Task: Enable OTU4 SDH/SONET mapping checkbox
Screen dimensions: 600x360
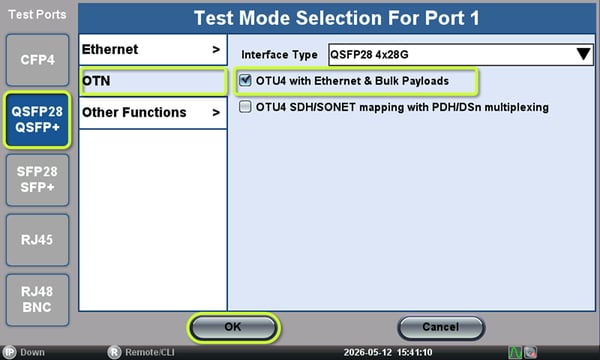Action: click(x=245, y=107)
